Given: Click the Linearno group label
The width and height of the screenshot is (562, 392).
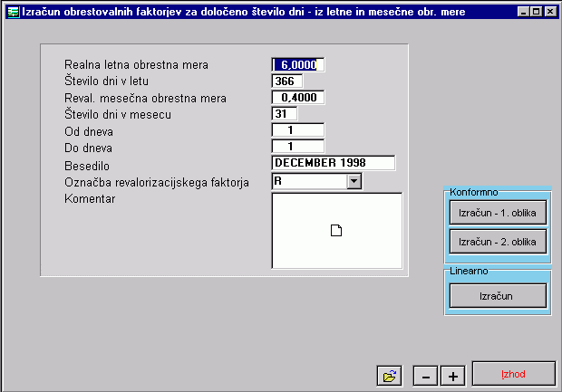Looking at the screenshot, I should click(469, 271).
